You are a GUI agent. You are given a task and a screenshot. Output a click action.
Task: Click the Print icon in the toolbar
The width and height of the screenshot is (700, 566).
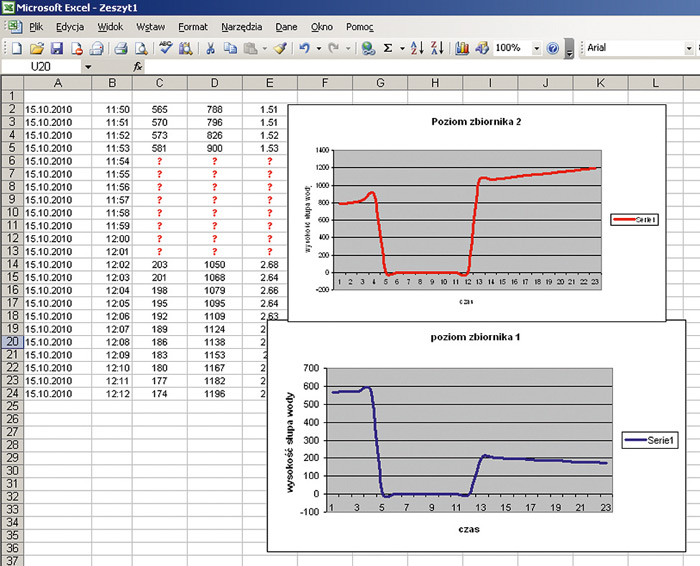click(120, 47)
